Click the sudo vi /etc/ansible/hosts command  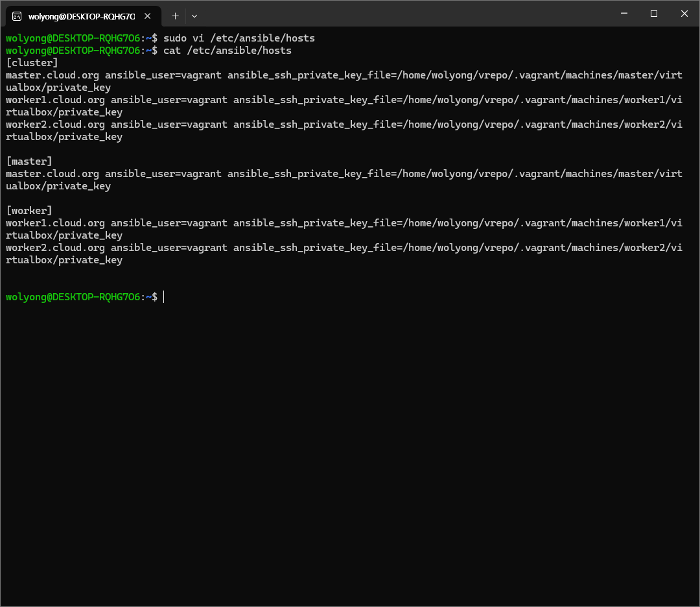coord(239,38)
